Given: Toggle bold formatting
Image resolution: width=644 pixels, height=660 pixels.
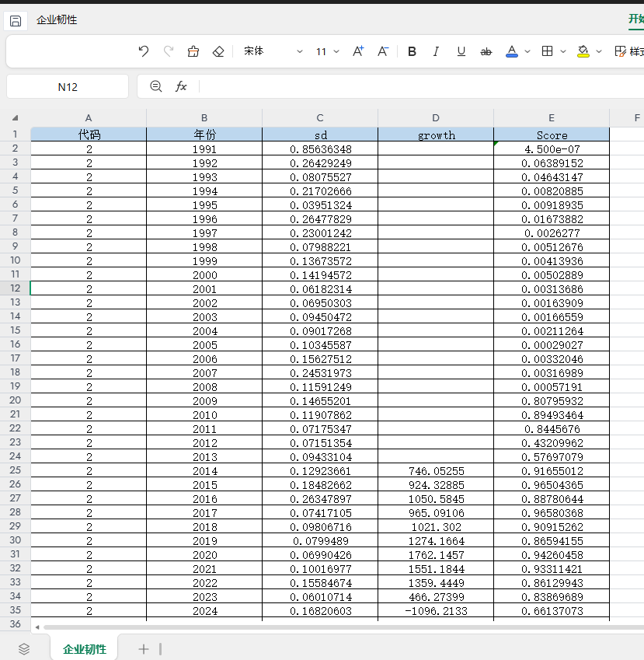Looking at the screenshot, I should 412,51.
